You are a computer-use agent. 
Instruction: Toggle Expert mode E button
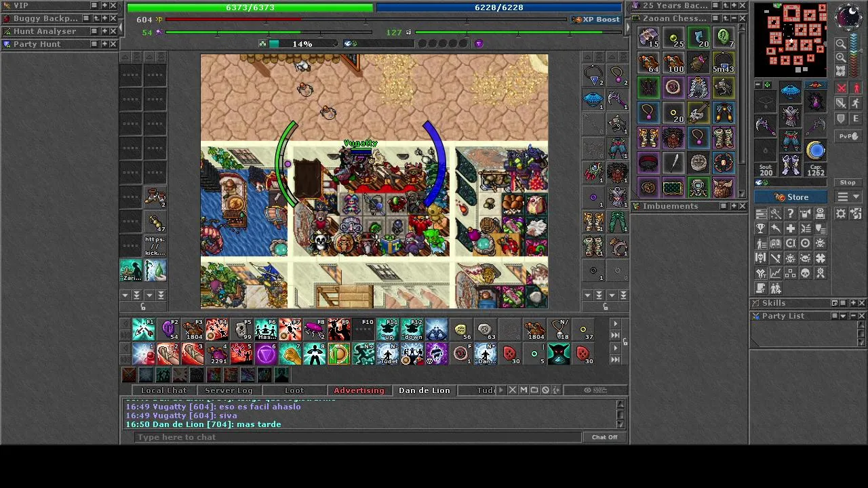tap(856, 119)
